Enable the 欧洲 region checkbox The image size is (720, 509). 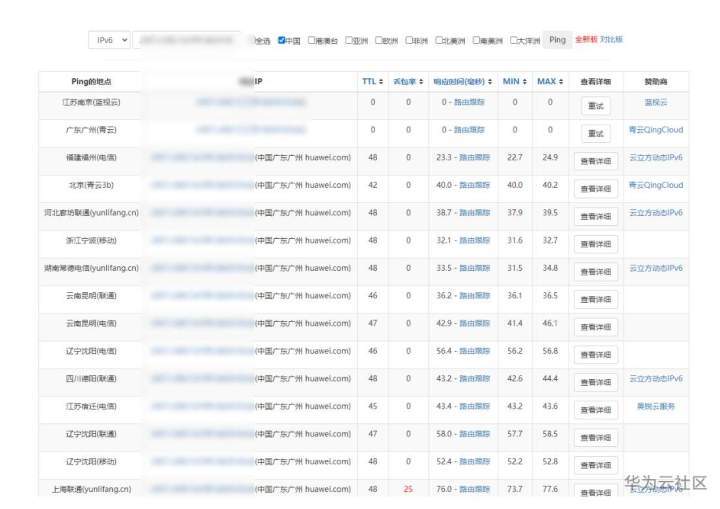tap(378, 40)
